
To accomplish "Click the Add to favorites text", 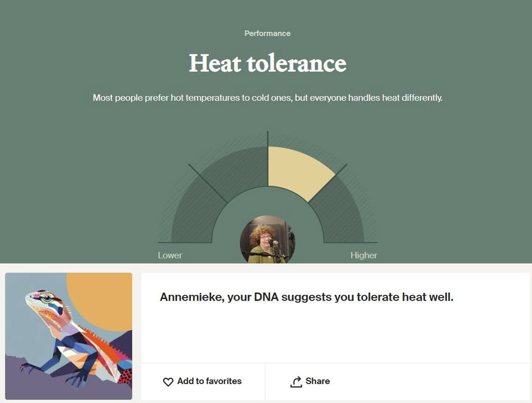I will [x=209, y=381].
